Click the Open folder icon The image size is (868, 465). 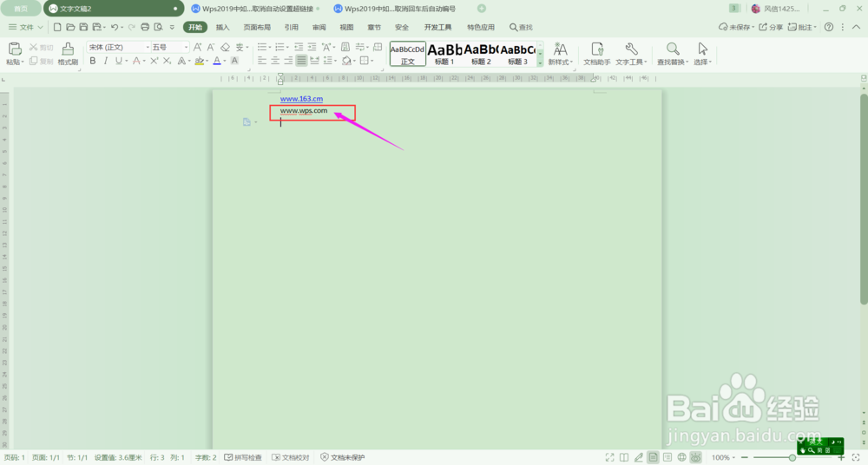(70, 27)
